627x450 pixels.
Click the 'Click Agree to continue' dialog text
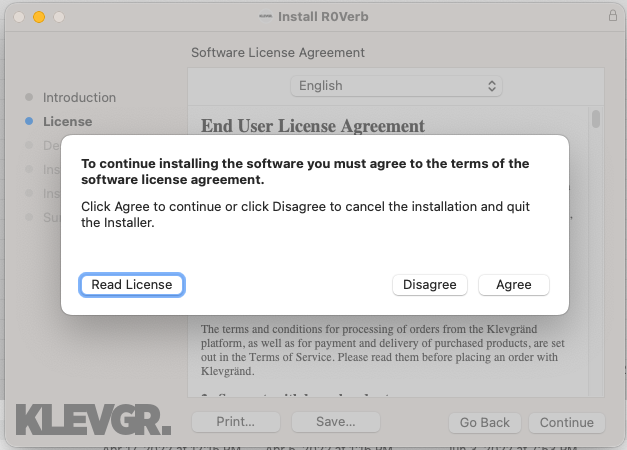pyautogui.click(x=305, y=214)
